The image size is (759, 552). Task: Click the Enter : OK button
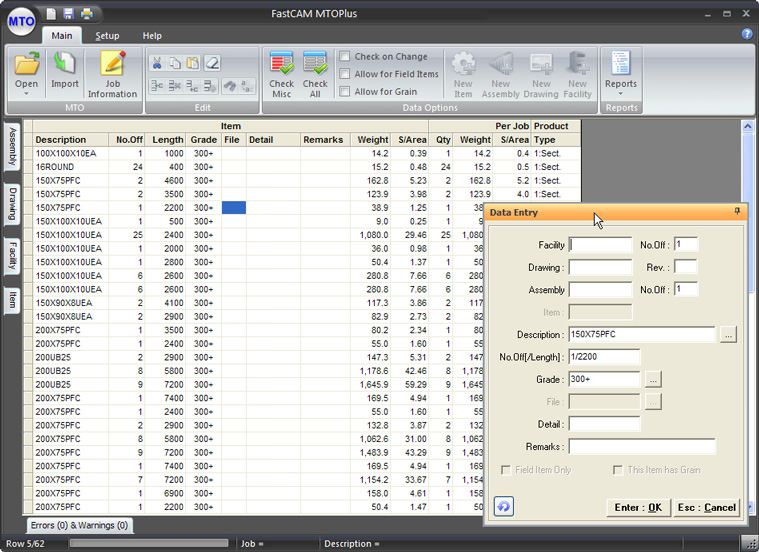pos(638,507)
